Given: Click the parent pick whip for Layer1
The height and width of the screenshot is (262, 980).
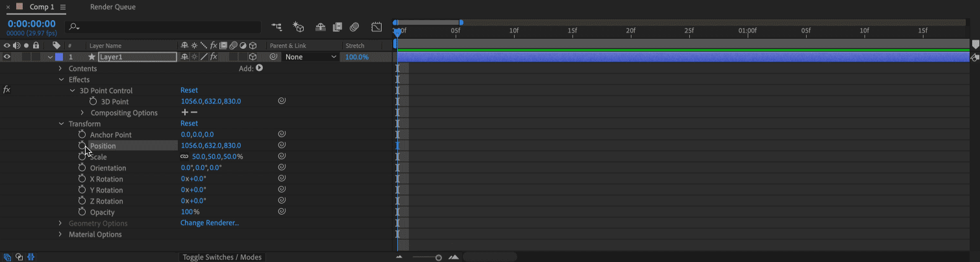Looking at the screenshot, I should [273, 57].
